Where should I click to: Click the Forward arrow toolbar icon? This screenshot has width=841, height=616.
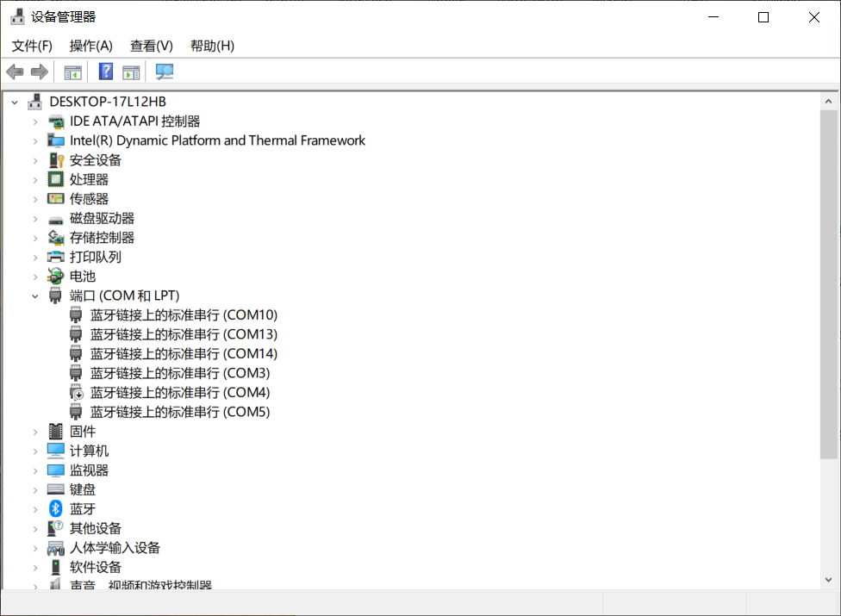pos(40,72)
